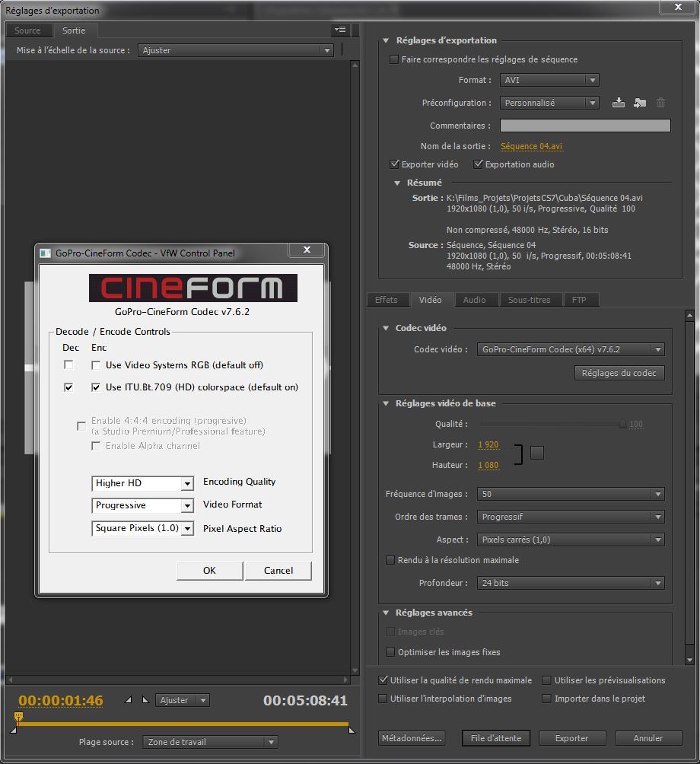Open the Aspect dropdown Pixels carrés
The image size is (700, 764).
click(571, 540)
